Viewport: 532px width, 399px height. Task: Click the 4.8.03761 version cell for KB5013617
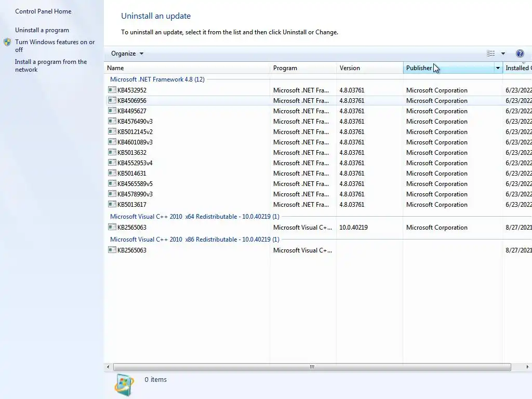(x=352, y=205)
